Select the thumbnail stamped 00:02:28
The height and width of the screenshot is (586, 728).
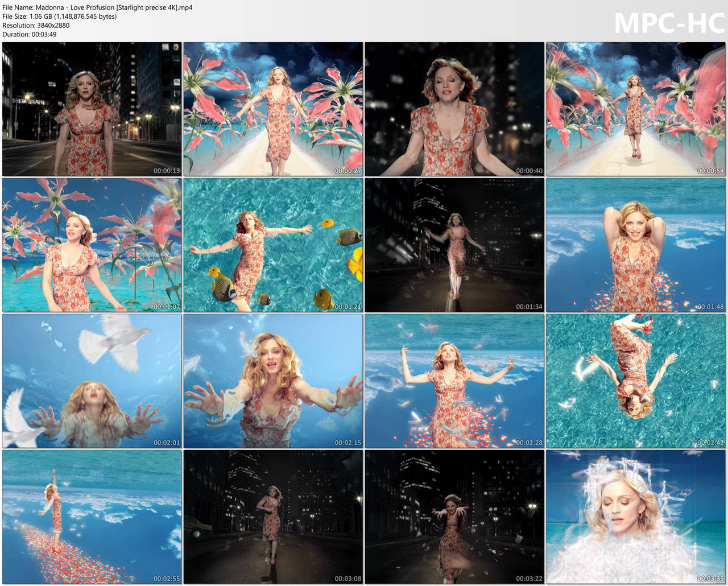(454, 381)
